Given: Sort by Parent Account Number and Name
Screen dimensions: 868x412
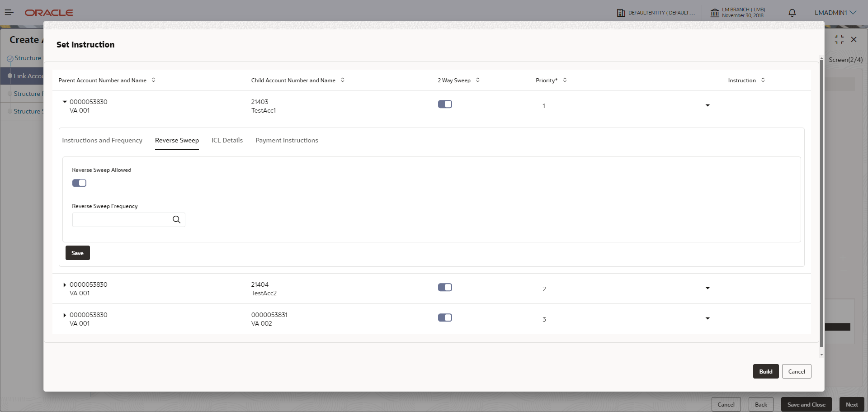Looking at the screenshot, I should [x=154, y=80].
